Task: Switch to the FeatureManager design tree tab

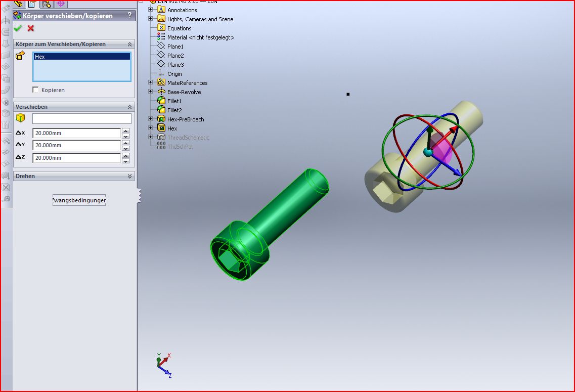Action: [19, 4]
